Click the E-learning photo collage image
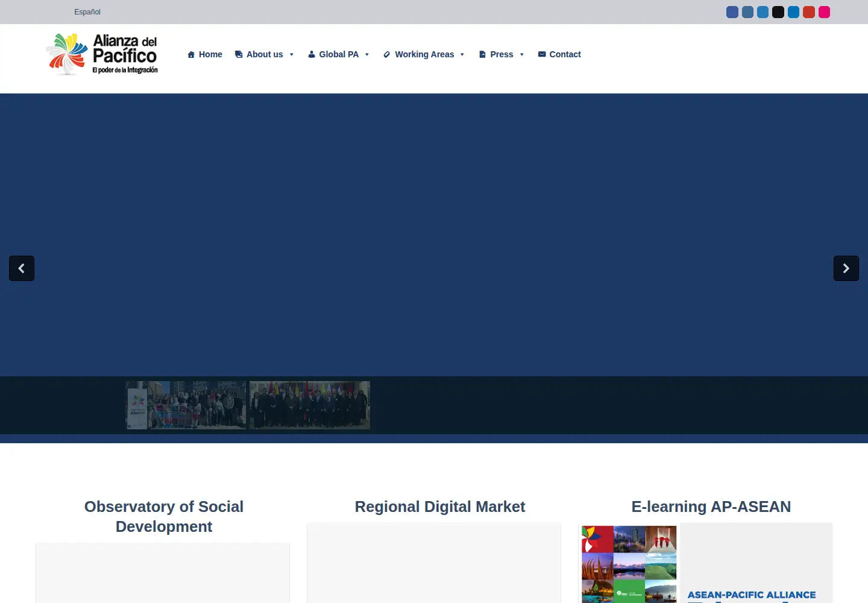868x603 pixels. (x=629, y=564)
